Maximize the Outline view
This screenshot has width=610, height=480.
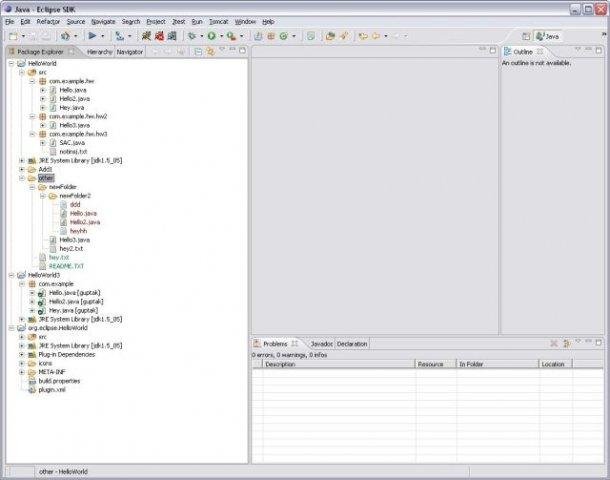tap(599, 51)
